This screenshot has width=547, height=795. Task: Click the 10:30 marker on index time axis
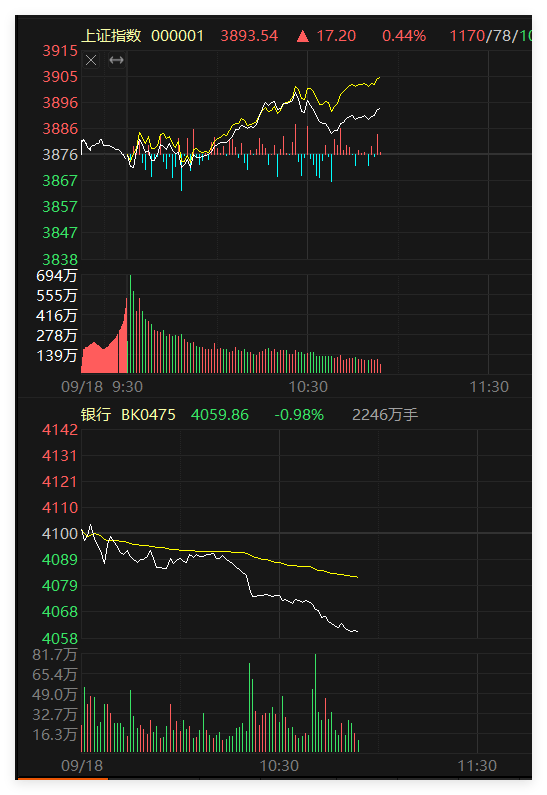(308, 387)
